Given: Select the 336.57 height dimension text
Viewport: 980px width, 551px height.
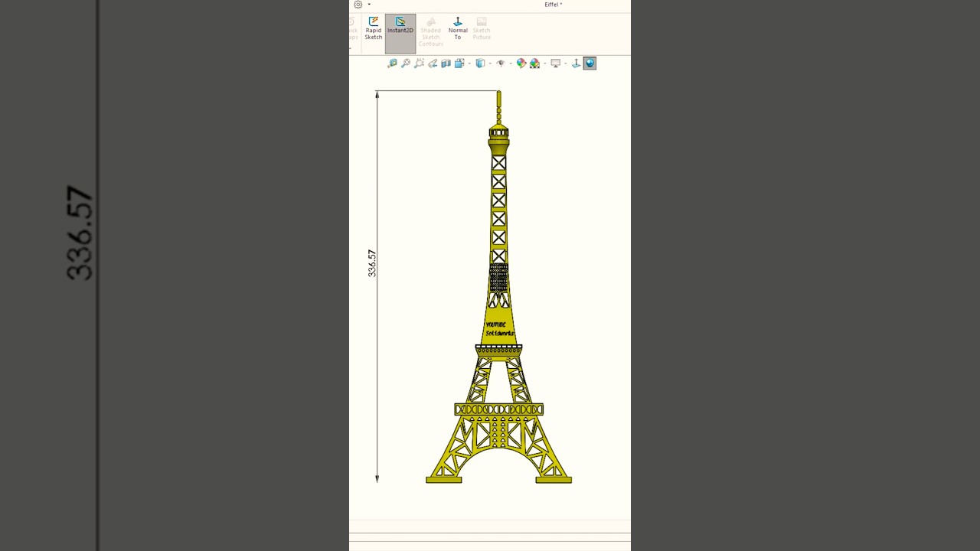Looking at the screenshot, I should click(372, 263).
